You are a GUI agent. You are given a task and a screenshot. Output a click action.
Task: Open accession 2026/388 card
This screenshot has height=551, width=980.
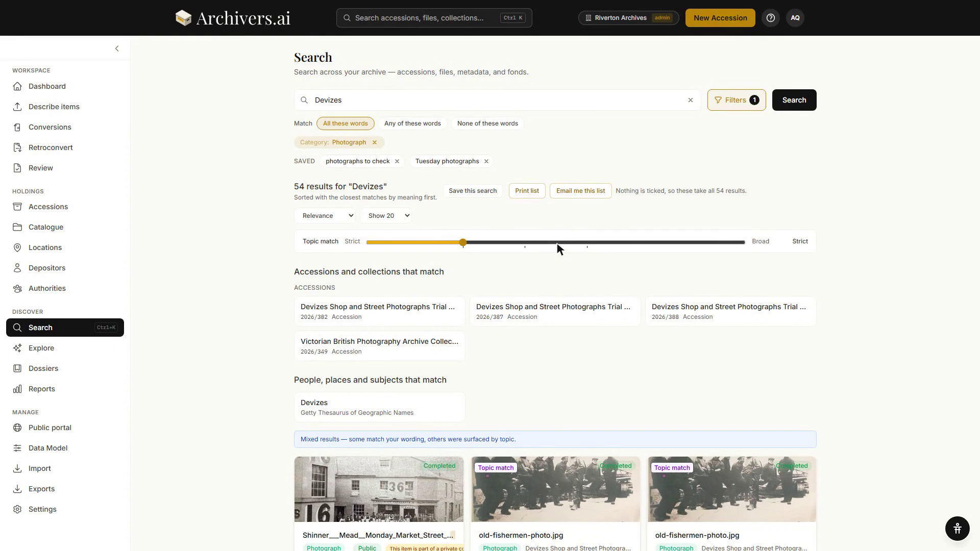(730, 311)
